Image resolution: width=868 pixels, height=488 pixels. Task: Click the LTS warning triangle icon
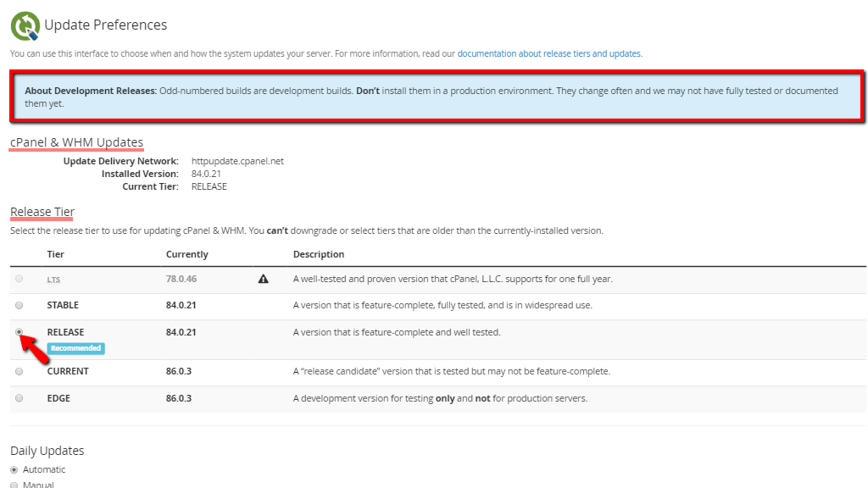coord(263,279)
